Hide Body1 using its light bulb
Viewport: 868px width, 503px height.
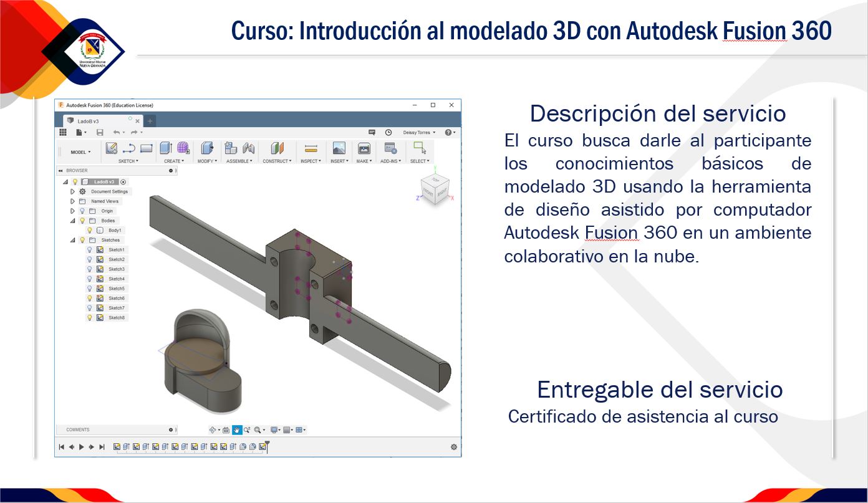click(x=89, y=231)
